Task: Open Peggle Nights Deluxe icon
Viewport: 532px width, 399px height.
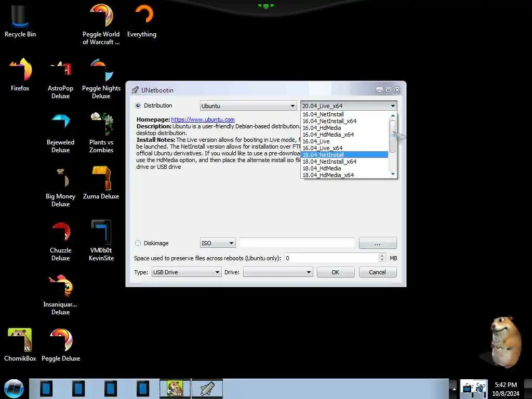Action: click(101, 79)
